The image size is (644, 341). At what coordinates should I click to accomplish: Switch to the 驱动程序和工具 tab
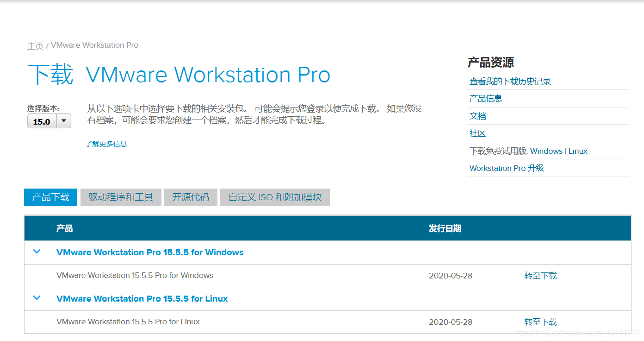121,197
